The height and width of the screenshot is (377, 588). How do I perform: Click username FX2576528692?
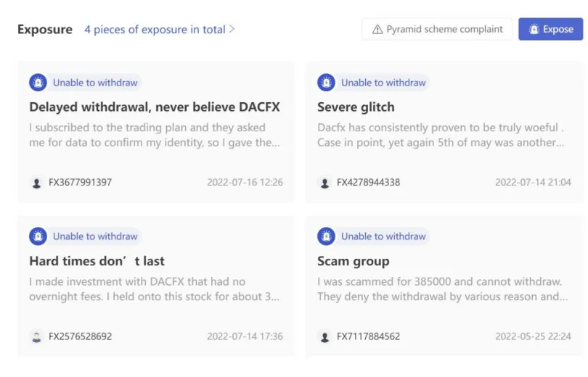coord(81,336)
